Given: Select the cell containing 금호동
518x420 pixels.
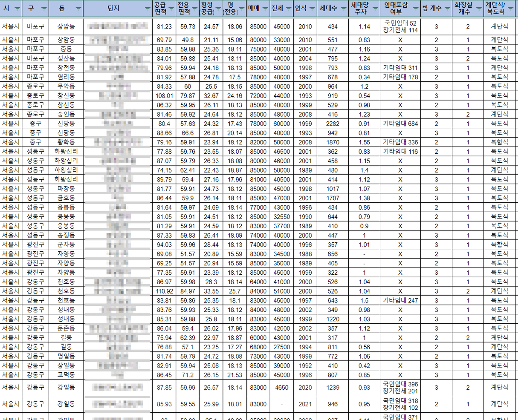Looking at the screenshot, I should 66,198.
